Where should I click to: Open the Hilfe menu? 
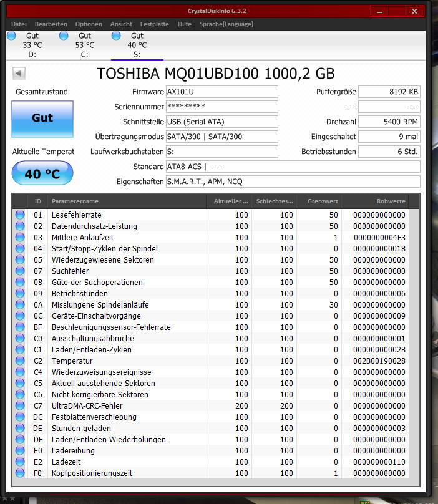pyautogui.click(x=184, y=24)
